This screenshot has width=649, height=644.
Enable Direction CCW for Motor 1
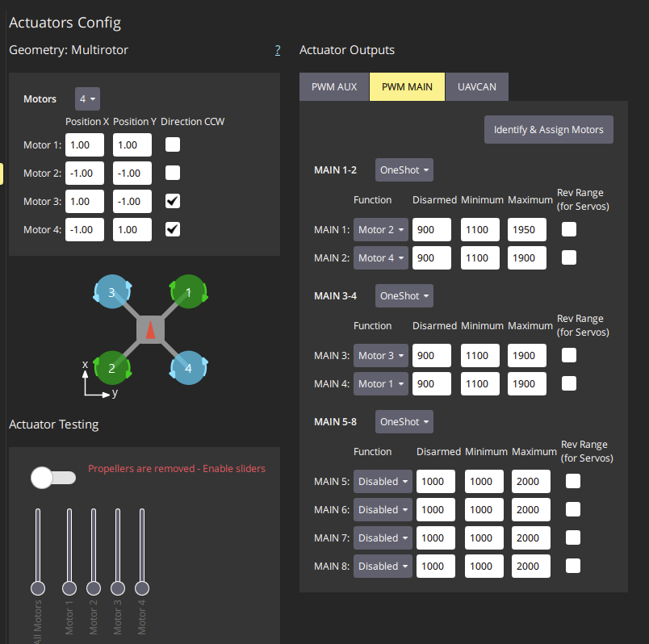coord(173,145)
